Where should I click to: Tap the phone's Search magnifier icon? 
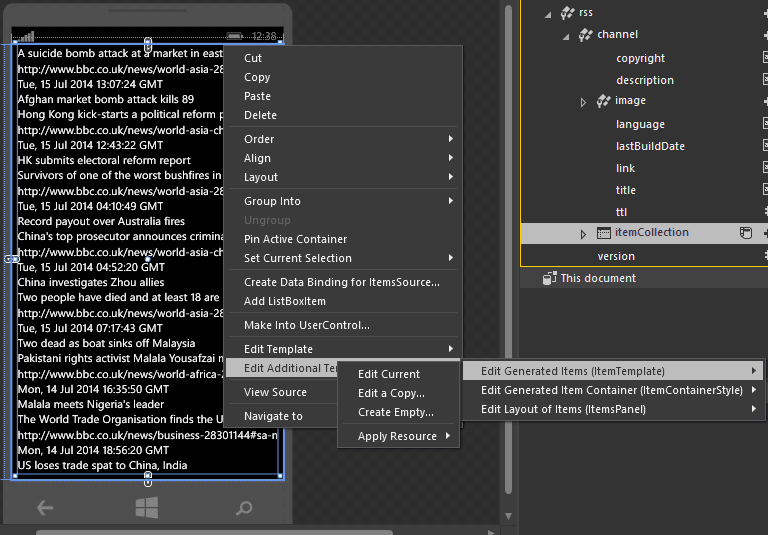tap(244, 508)
